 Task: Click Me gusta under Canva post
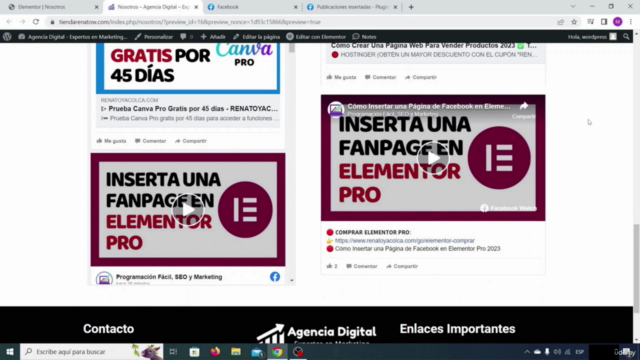pyautogui.click(x=111, y=141)
